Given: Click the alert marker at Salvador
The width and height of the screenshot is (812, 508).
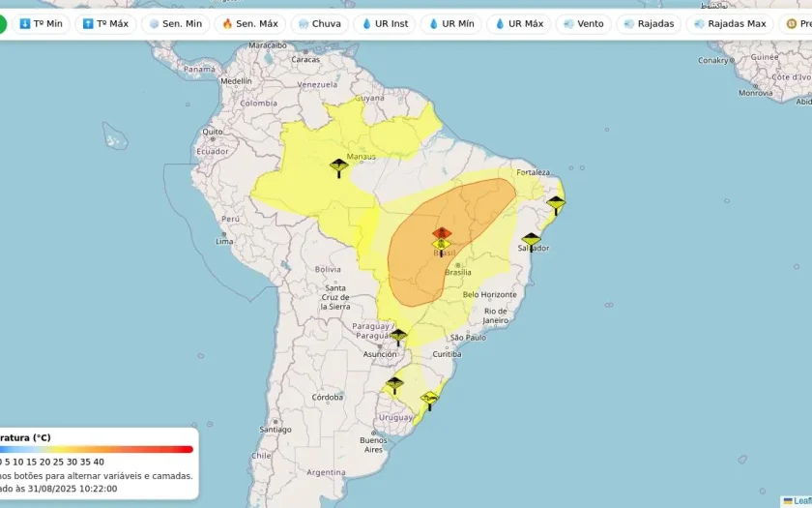Looking at the screenshot, I should 532,242.
